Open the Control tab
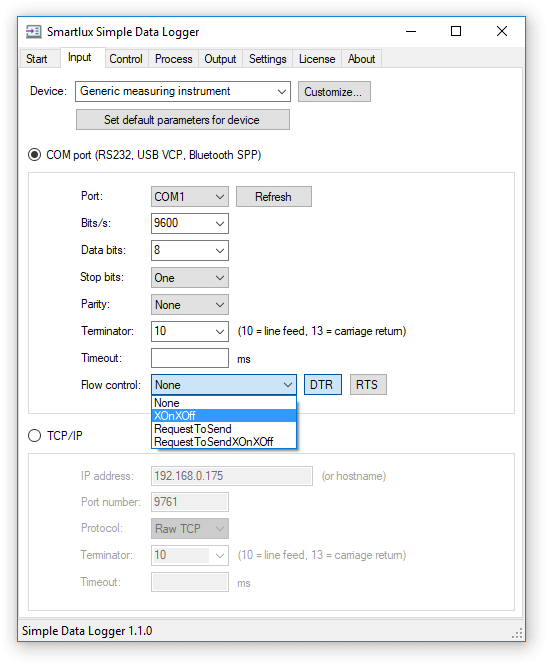Image resolution: width=547 pixels, height=664 pixels. pyautogui.click(x=126, y=59)
